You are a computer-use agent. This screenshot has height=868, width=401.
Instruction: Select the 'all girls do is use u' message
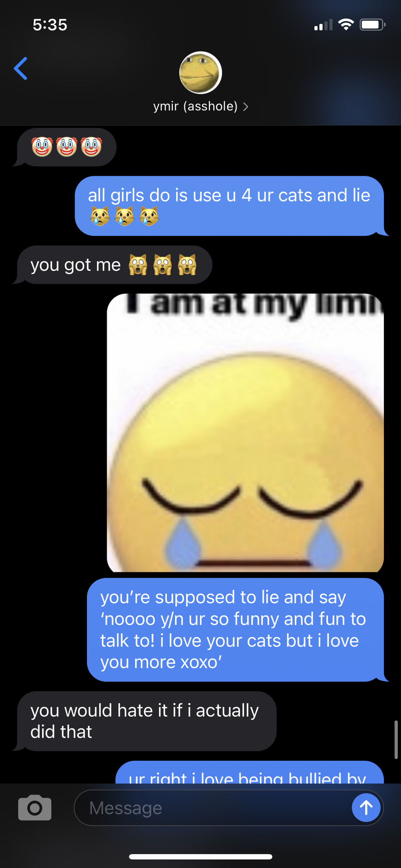coord(230,206)
